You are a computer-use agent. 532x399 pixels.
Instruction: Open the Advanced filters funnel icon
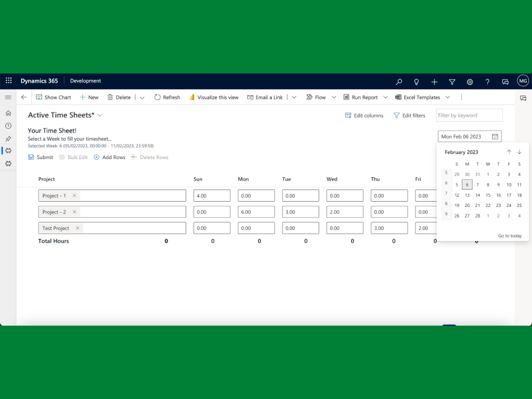pyautogui.click(x=452, y=81)
